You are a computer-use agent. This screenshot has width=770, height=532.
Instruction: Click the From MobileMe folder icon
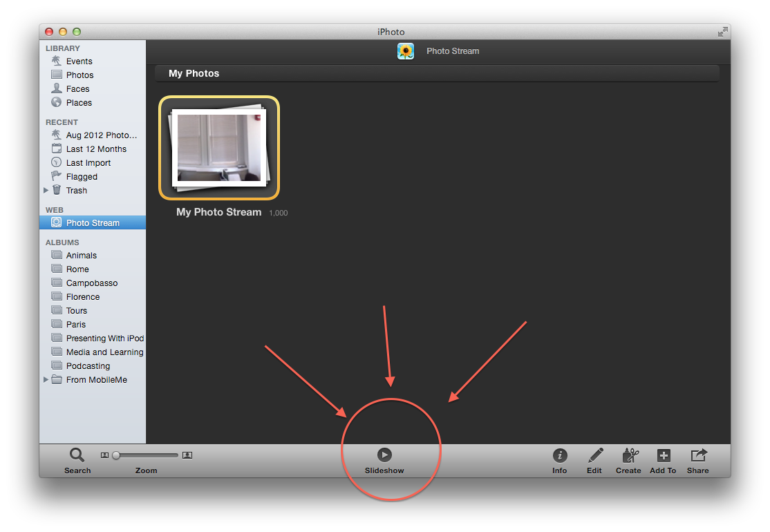click(x=57, y=379)
